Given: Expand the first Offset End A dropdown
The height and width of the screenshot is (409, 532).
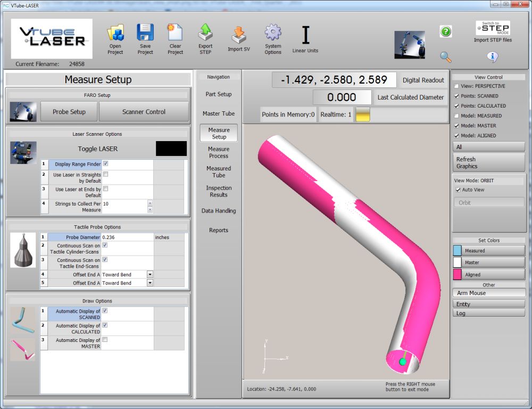Looking at the screenshot, I should (x=150, y=274).
